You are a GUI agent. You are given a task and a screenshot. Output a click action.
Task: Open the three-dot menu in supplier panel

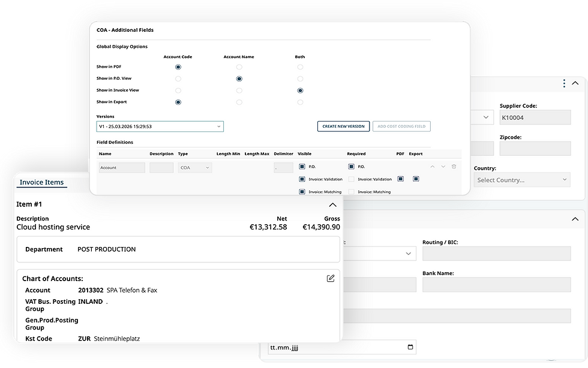pyautogui.click(x=564, y=83)
